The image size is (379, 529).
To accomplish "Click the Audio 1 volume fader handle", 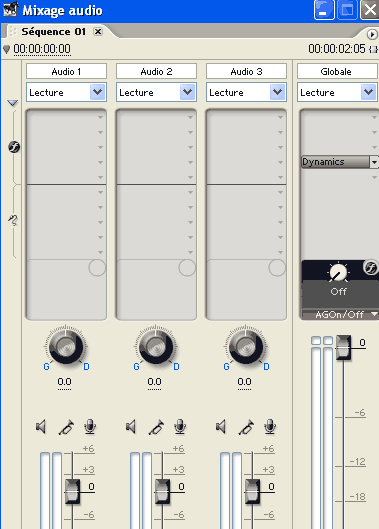I will click(x=72, y=492).
